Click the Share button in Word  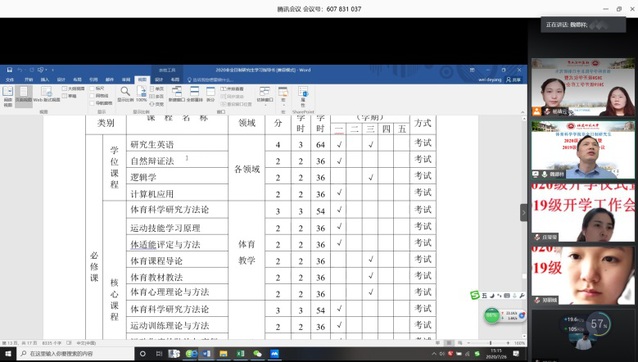(x=513, y=80)
